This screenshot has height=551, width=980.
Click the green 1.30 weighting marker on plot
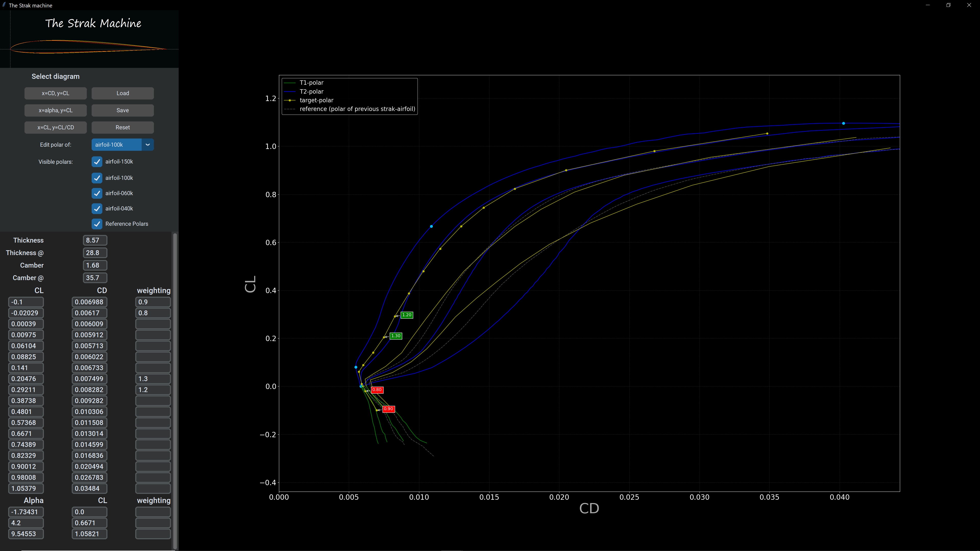click(396, 336)
